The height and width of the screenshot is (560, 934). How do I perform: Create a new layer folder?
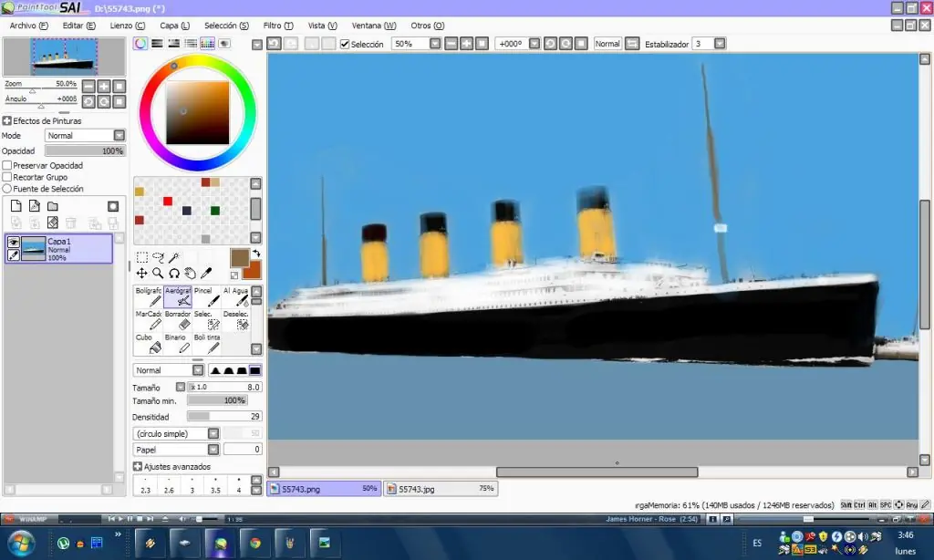click(53, 206)
